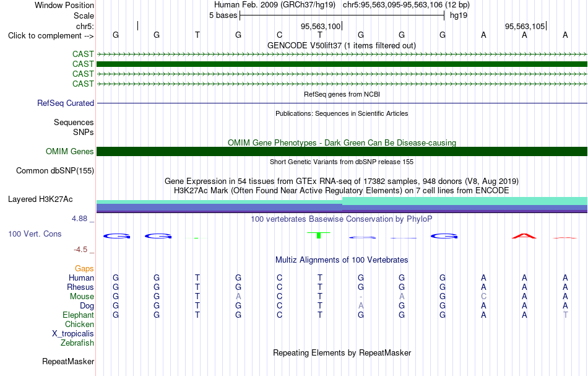588x376 pixels.
Task: Click the faded A mismatch in the Dog row
Action: coord(361,306)
